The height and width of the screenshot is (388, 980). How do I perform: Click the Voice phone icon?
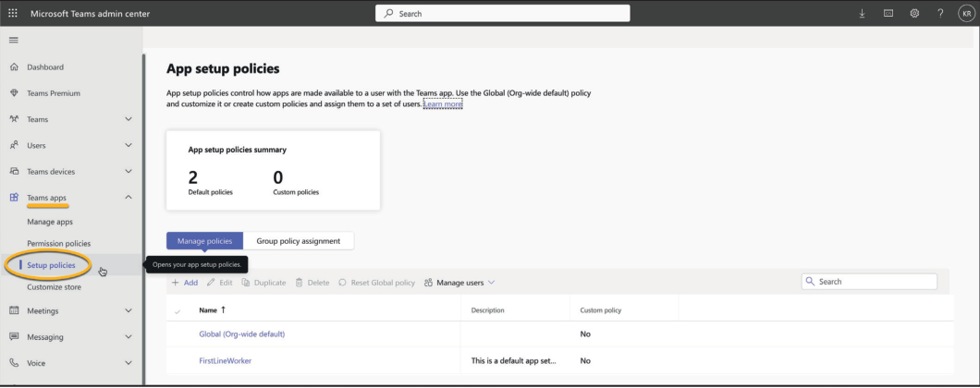pyautogui.click(x=15, y=363)
